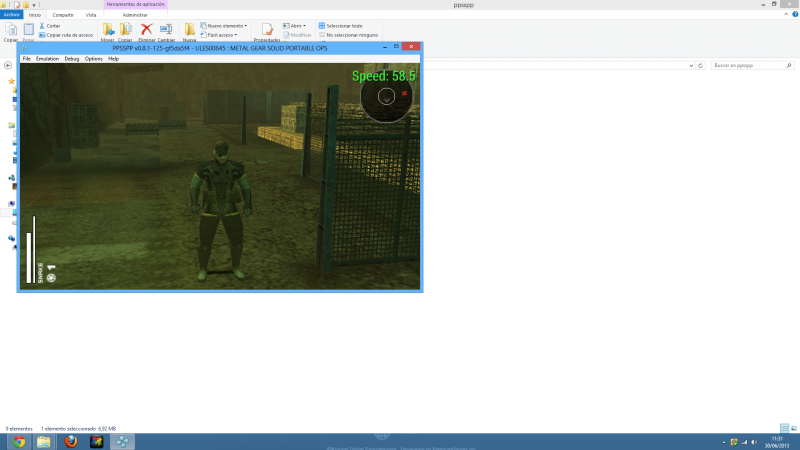Viewport: 800px width, 450px height.
Task: Click the Copiar icon in the ribbon
Action: [11, 32]
